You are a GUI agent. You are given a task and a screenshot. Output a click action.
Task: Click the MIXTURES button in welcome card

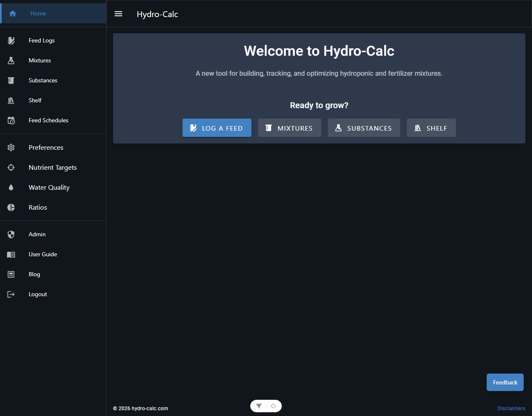click(x=290, y=128)
